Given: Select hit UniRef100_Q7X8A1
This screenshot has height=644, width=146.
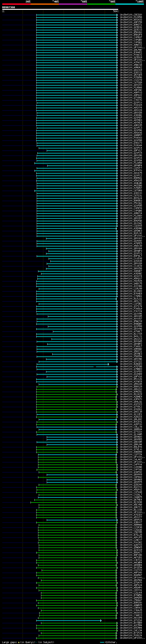Looking at the screenshot, I should click(131, 98).
